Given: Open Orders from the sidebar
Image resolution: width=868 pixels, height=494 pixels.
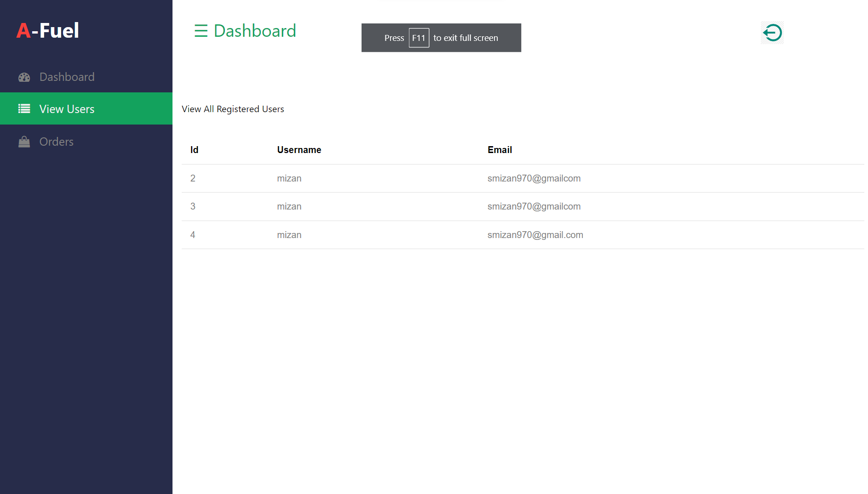Looking at the screenshot, I should coord(56,142).
